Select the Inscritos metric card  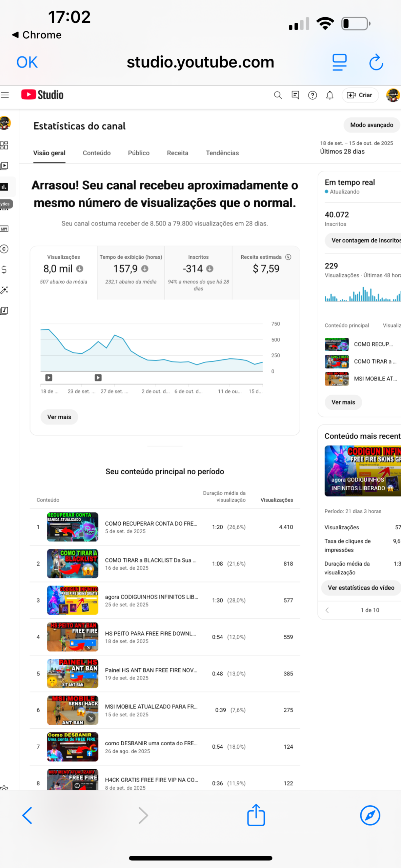coord(198,273)
